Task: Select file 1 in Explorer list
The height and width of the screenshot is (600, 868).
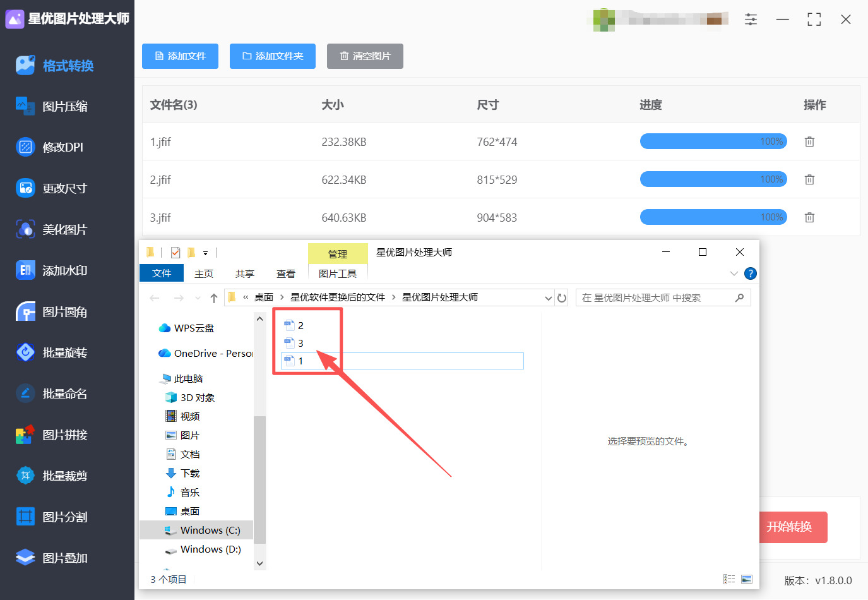Action: click(402, 361)
